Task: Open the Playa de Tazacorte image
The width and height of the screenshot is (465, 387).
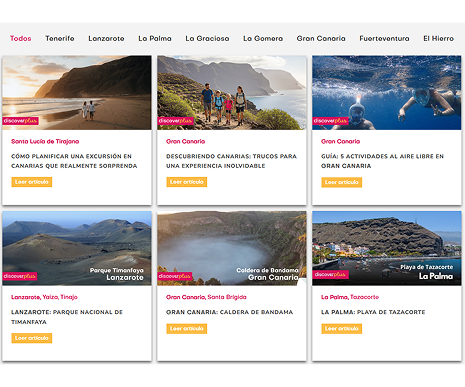Action: pyautogui.click(x=387, y=248)
